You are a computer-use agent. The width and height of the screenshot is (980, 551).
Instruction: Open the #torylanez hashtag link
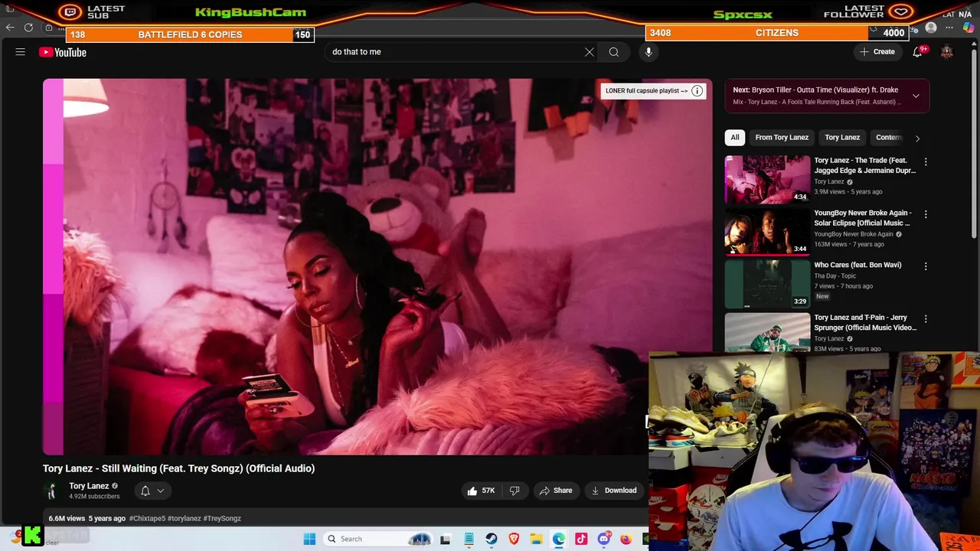184,519
